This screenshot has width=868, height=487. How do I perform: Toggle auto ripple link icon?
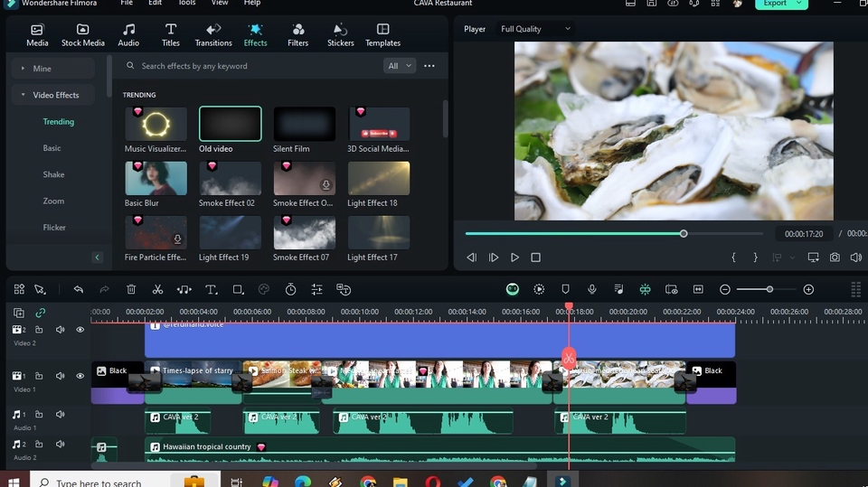41,313
